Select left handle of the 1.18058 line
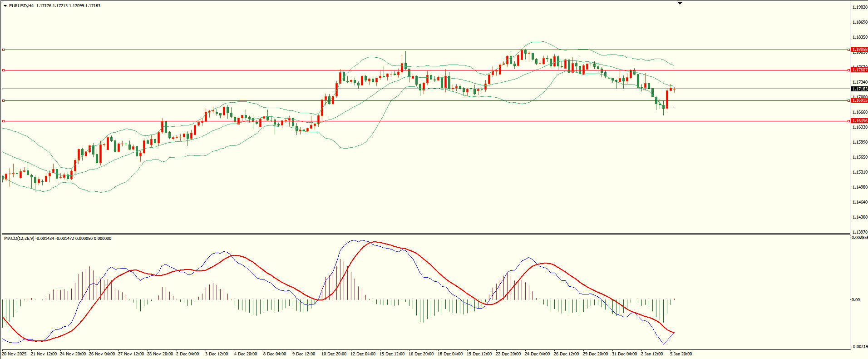The image size is (868, 359). 4,50
